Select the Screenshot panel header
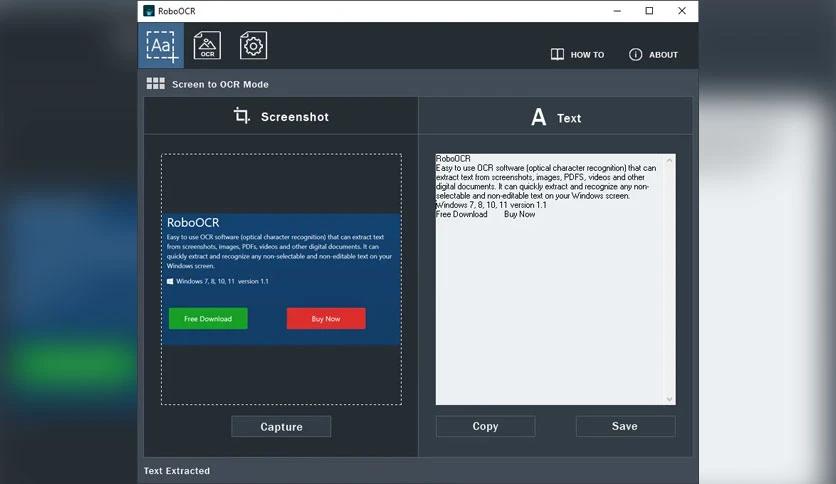Screen dimensions: 836x484 [281, 116]
